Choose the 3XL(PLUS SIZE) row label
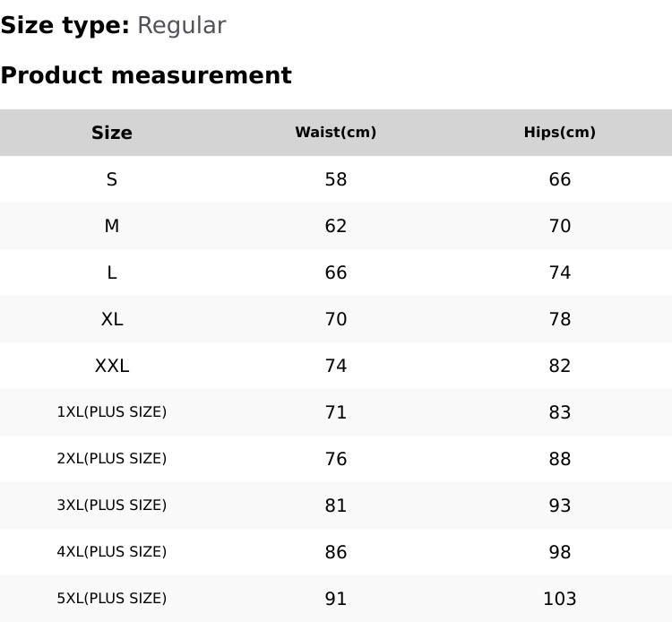 [x=112, y=505]
